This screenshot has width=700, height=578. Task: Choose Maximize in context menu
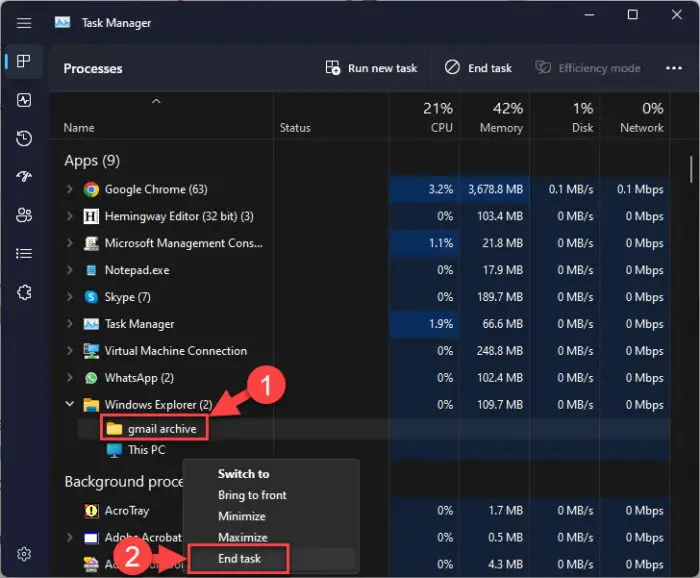pyautogui.click(x=242, y=537)
